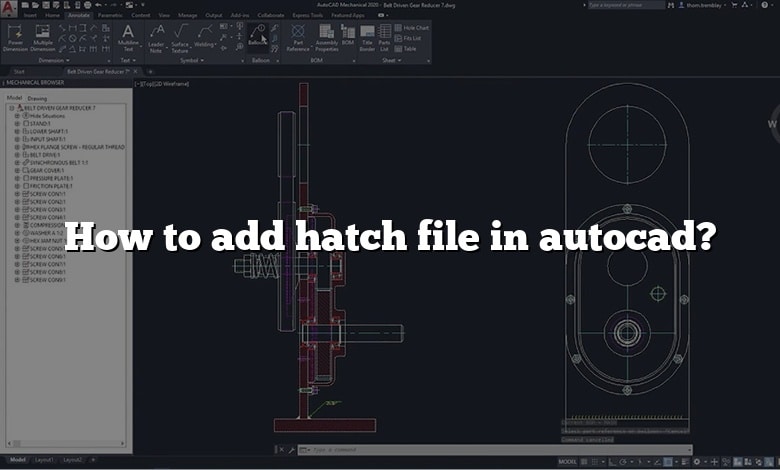Click the Balloons tool

pyautogui.click(x=258, y=37)
